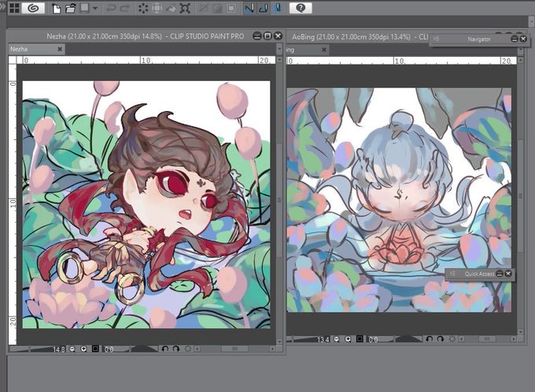
Task: Click Nezha vertical scrollbar down arrow
Action: (x=279, y=341)
